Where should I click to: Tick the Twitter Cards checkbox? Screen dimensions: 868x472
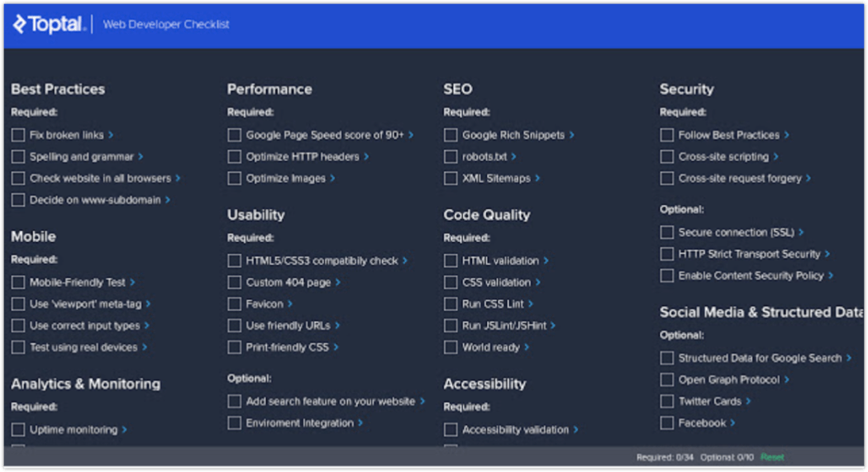[667, 401]
